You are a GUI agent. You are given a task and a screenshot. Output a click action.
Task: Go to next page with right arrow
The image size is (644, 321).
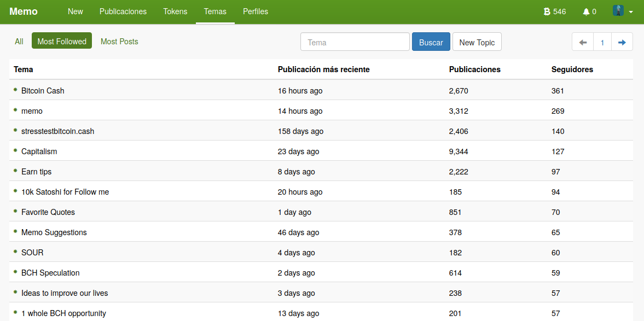click(622, 42)
